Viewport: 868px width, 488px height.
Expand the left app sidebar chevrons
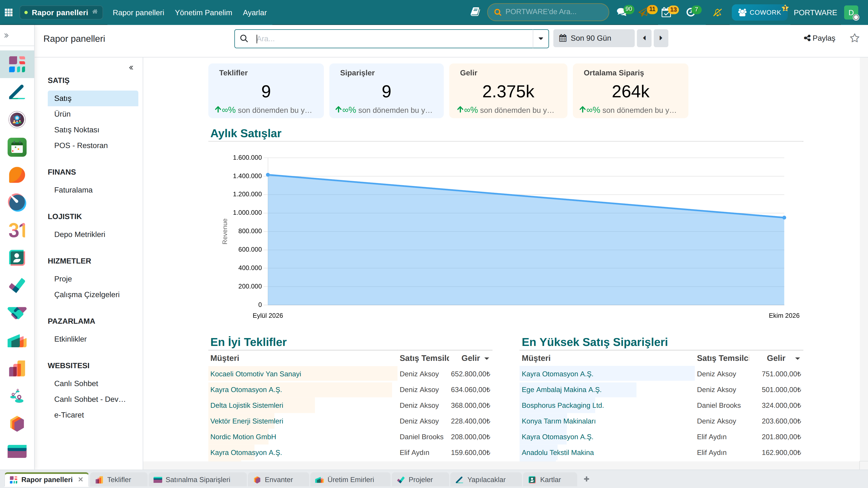(7, 35)
